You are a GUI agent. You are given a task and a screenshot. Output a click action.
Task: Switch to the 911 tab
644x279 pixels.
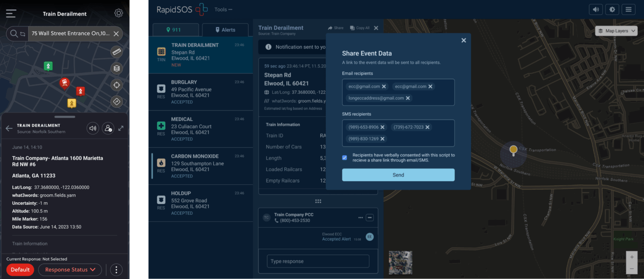point(176,30)
